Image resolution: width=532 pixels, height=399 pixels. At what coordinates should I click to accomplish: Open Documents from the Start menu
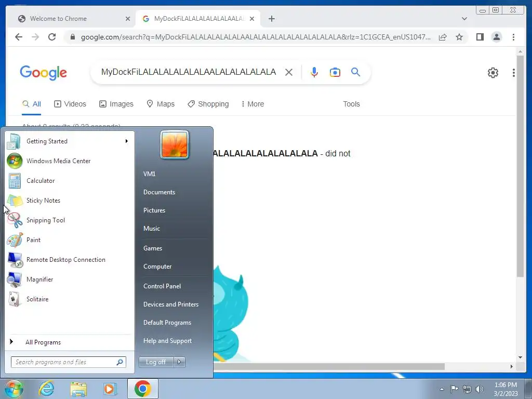(159, 192)
